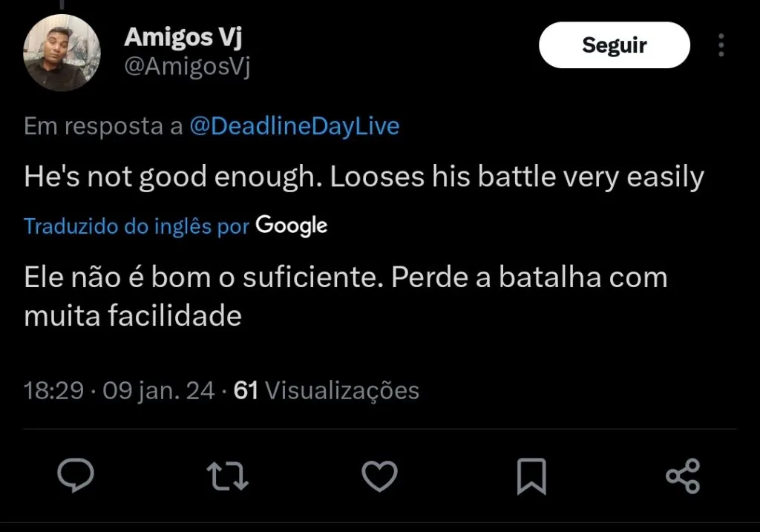Open the @AmigosVj handle link

pyautogui.click(x=187, y=68)
